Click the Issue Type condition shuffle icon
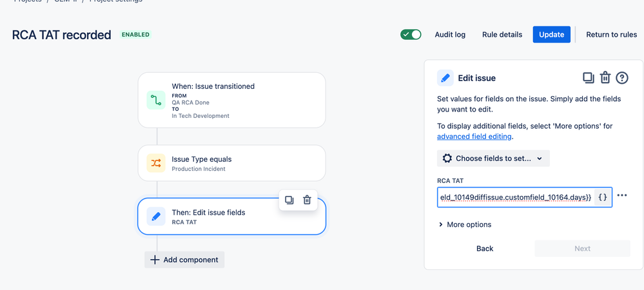644x290 pixels. tap(156, 163)
